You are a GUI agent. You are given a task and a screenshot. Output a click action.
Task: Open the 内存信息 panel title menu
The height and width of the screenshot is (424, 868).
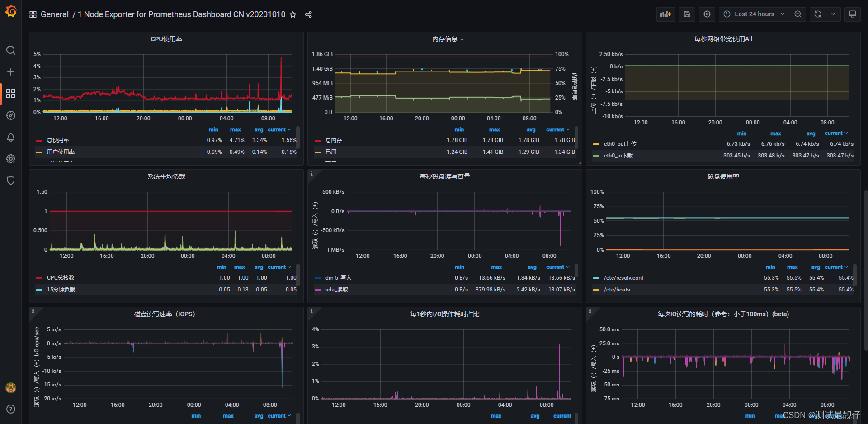click(448, 39)
